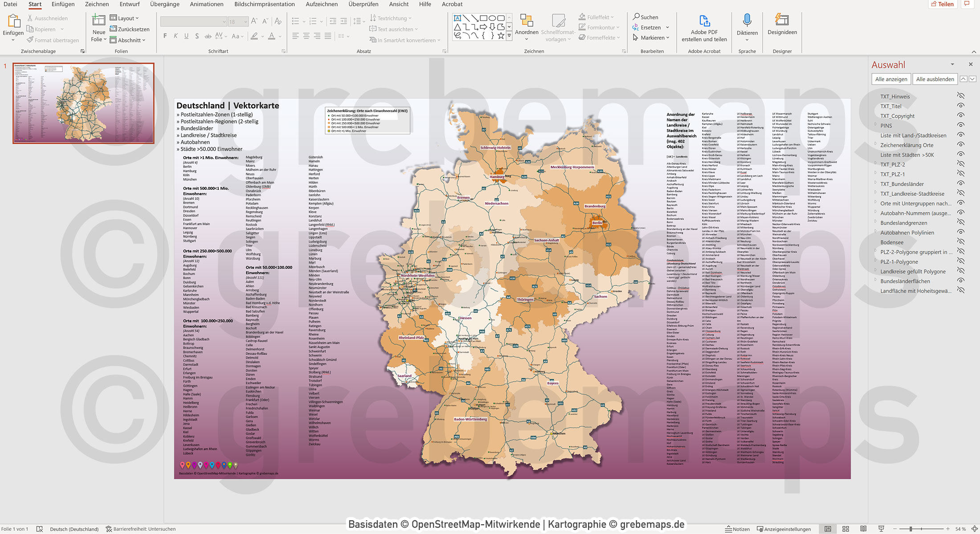Click Alle ausblenden in Auswahl pane
This screenshot has height=534, width=980.
tap(935, 79)
